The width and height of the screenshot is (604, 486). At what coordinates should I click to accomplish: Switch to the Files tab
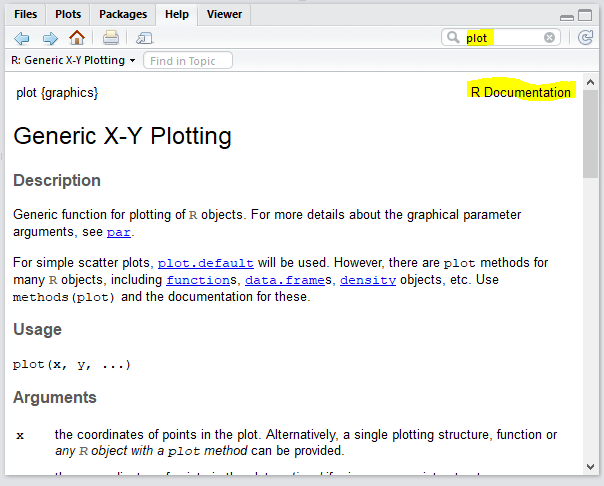pyautogui.click(x=26, y=14)
